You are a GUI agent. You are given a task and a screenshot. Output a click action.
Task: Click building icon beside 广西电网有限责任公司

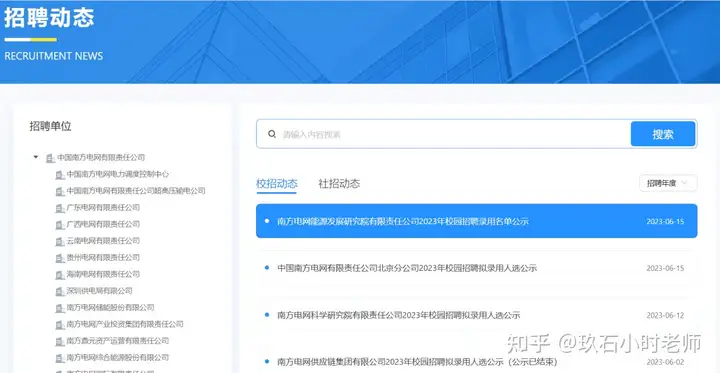click(60, 225)
